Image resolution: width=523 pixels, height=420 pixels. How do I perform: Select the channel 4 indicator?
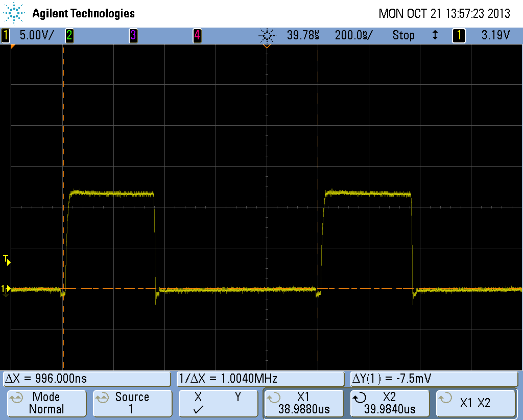click(x=197, y=35)
